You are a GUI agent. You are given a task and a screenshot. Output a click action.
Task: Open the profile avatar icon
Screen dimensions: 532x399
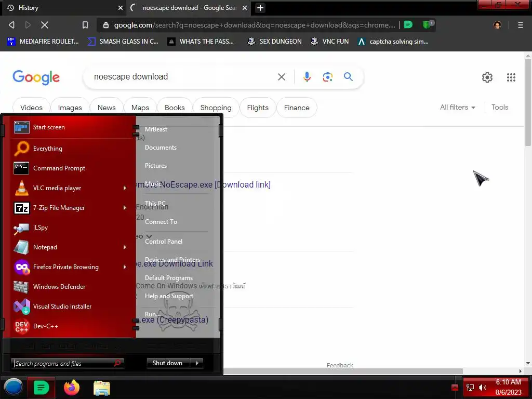pos(497,25)
